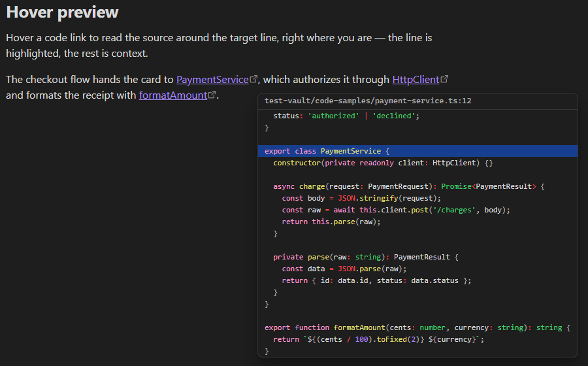Click the external-link icon after formatAmount
The height and width of the screenshot is (366, 588).
click(212, 95)
